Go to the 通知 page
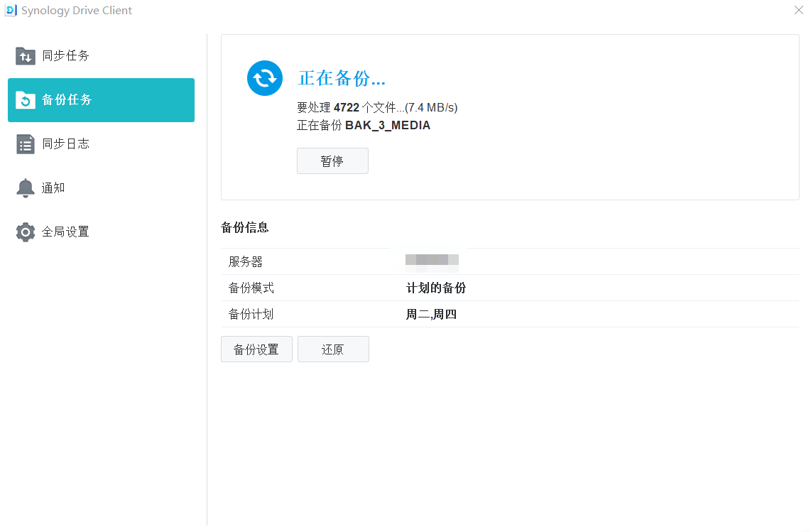Viewport: 811px width, 532px height. pyautogui.click(x=102, y=188)
